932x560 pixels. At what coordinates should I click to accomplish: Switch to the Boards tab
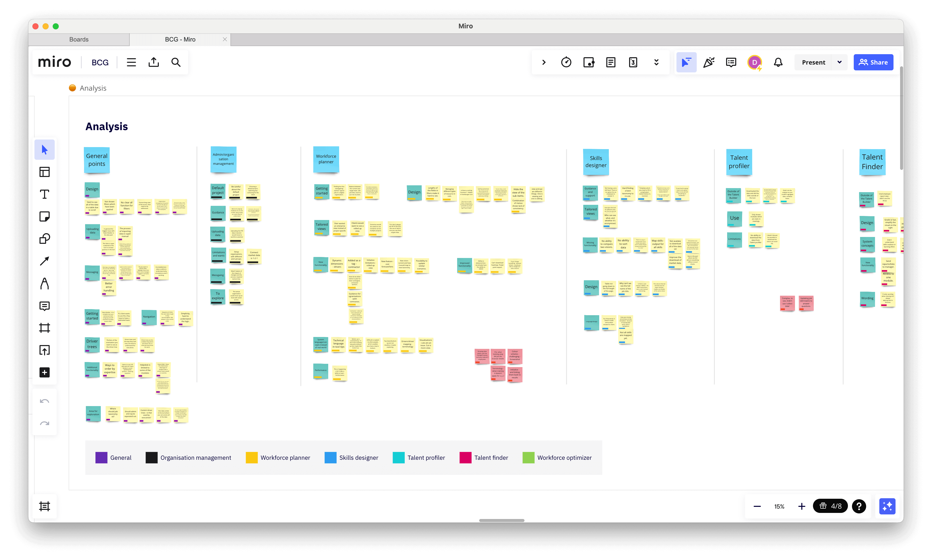[79, 39]
